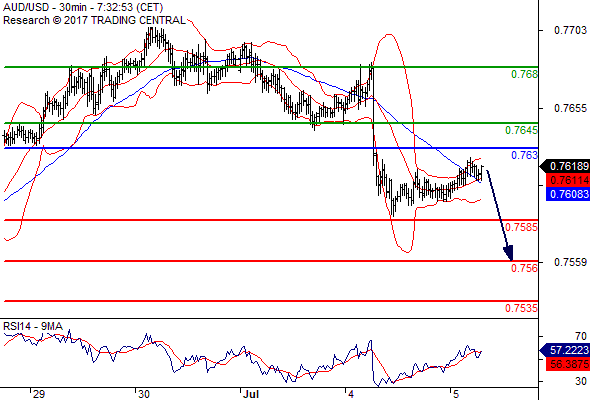Click the 5 date axis label
This screenshot has height=400, width=590.
456,394
